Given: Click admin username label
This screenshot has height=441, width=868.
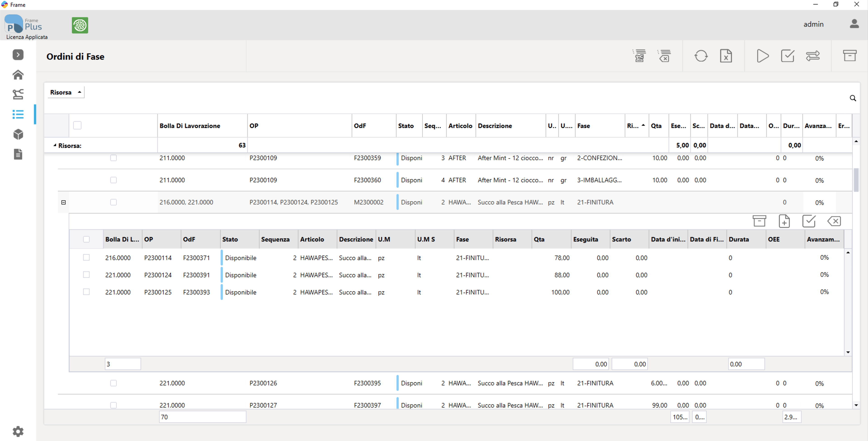Looking at the screenshot, I should (x=813, y=24).
